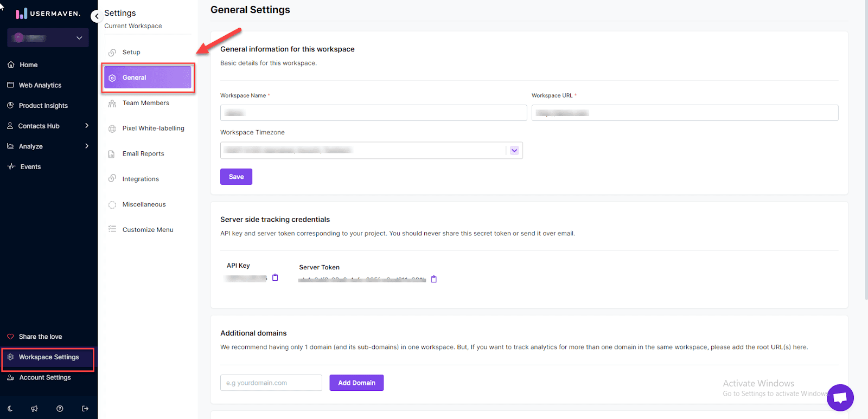Open the help question mark icon
Viewport: 868px width, 419px height.
click(x=60, y=409)
